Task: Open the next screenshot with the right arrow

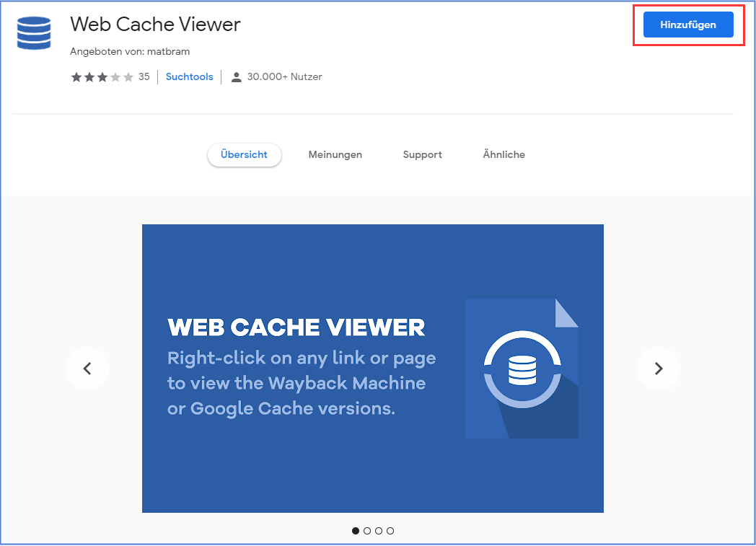Action: (x=658, y=368)
